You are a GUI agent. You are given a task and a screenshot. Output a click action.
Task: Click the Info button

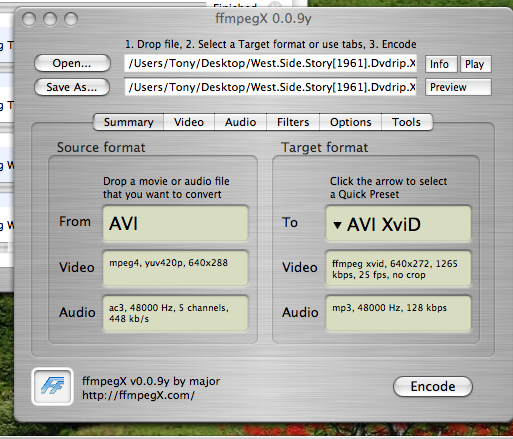click(x=441, y=64)
